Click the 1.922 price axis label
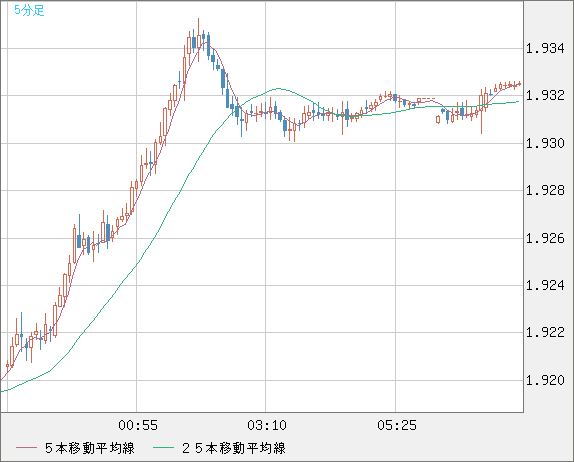Screen dimensions: 574x462 [x=545, y=332]
